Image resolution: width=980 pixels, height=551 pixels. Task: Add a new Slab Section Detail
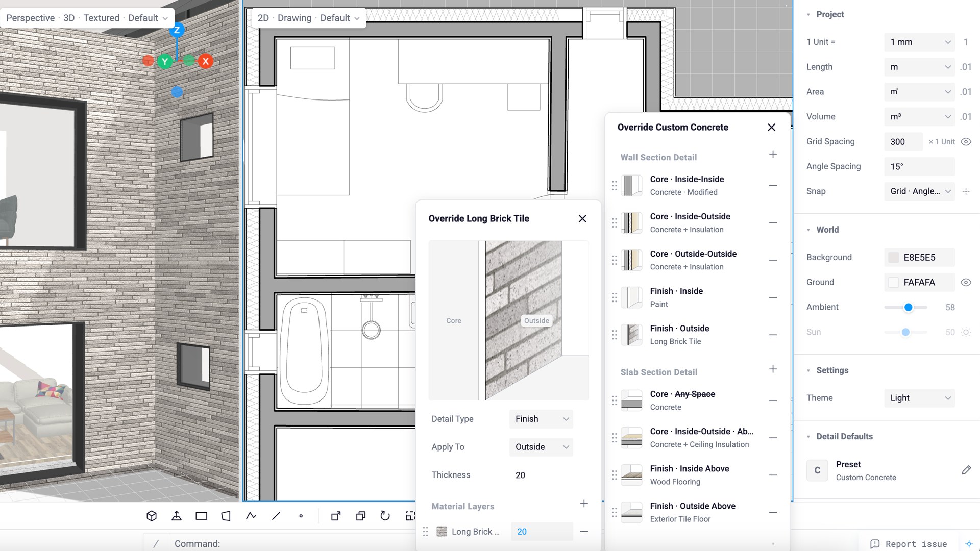point(773,369)
